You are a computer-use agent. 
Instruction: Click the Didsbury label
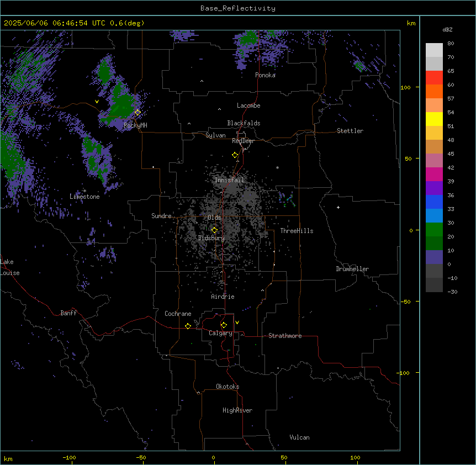(211, 238)
